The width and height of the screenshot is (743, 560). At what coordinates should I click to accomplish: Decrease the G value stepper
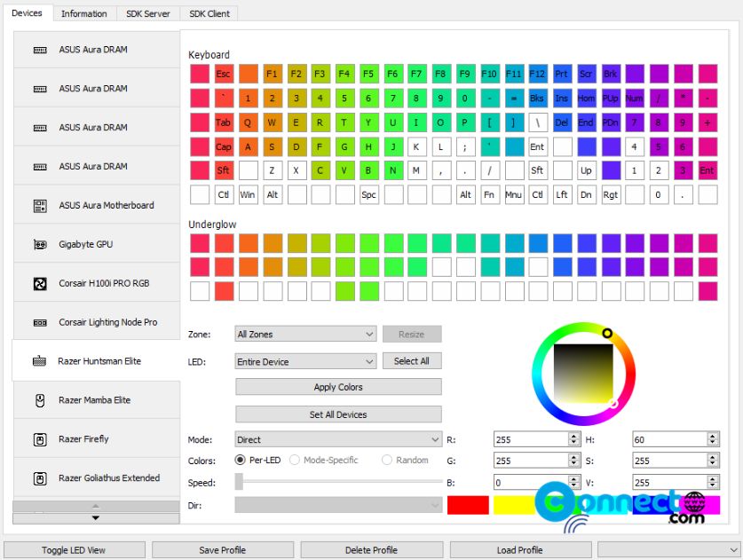click(573, 464)
